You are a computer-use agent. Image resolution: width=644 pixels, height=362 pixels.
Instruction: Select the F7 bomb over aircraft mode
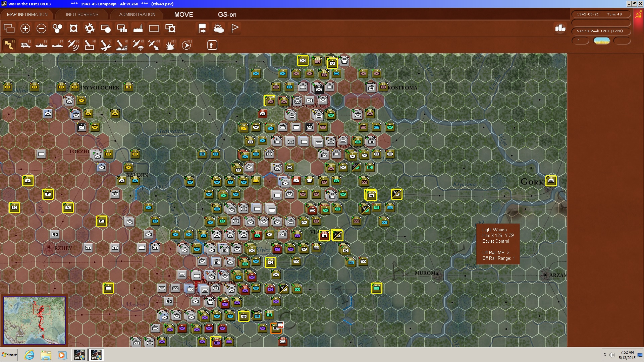pyautogui.click(x=106, y=45)
